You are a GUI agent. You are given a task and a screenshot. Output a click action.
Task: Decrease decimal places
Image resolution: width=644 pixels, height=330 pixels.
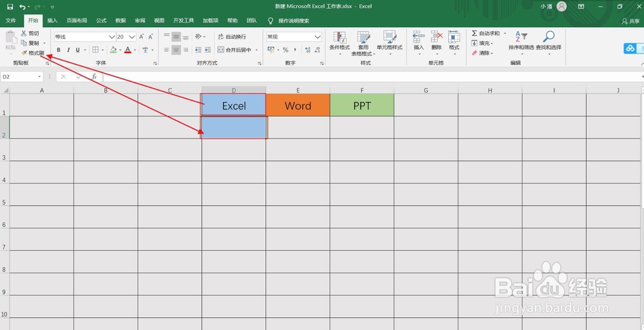click(318, 50)
